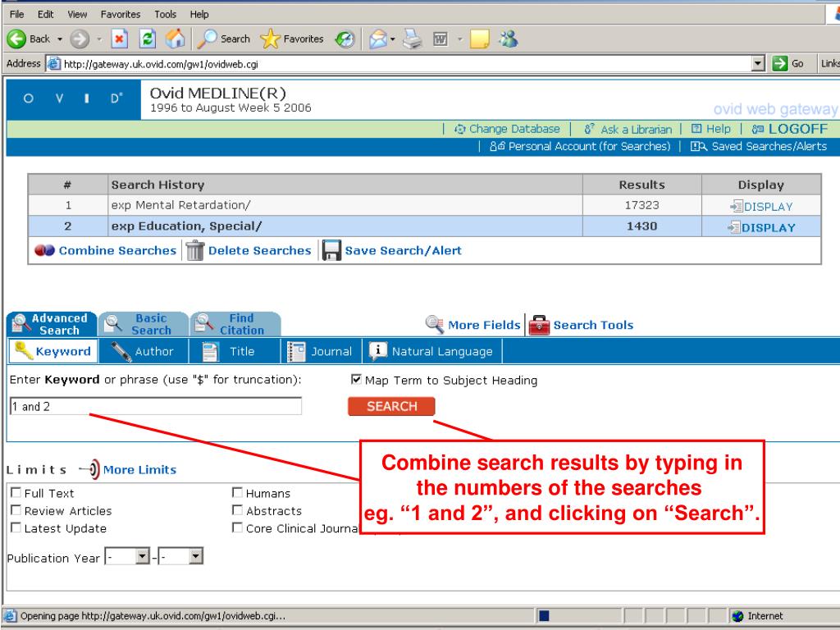Click the Delete Searches trash can icon
Screen dimensions: 840x630
[x=195, y=250]
